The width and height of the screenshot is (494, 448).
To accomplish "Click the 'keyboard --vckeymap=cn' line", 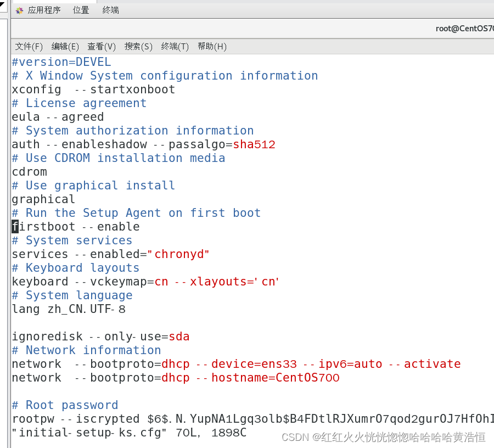I will pos(145,281).
